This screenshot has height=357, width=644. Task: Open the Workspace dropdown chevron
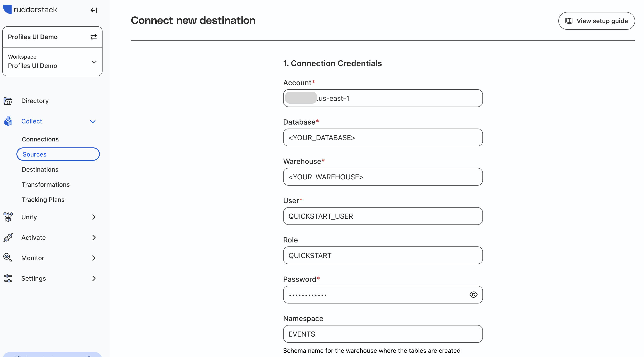[94, 62]
